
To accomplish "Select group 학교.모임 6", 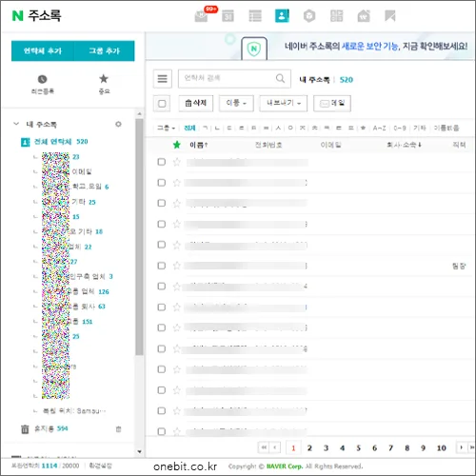I will pos(90,187).
